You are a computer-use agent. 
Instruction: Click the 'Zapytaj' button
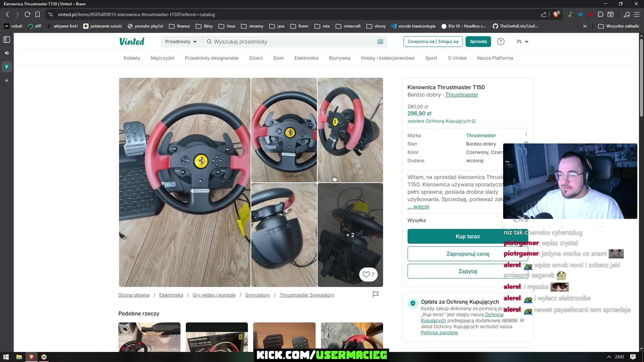click(x=467, y=271)
